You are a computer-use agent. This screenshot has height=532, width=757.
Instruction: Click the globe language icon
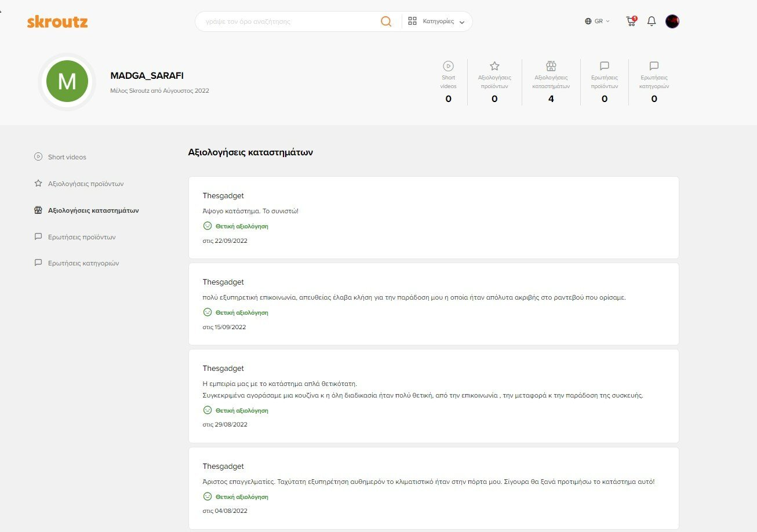pos(588,21)
